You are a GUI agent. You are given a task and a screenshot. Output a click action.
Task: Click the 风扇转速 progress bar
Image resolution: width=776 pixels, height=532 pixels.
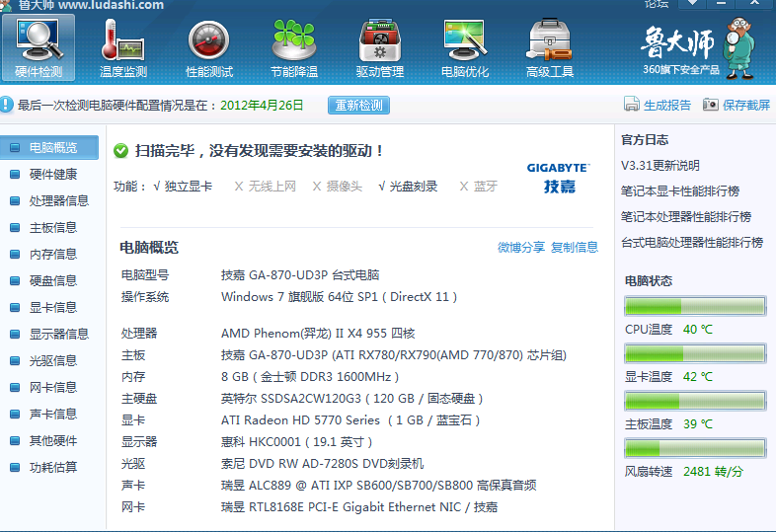(695, 448)
